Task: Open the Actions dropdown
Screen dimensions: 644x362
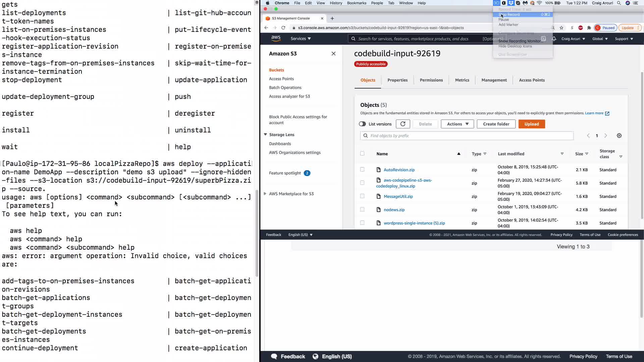Action: [458, 124]
